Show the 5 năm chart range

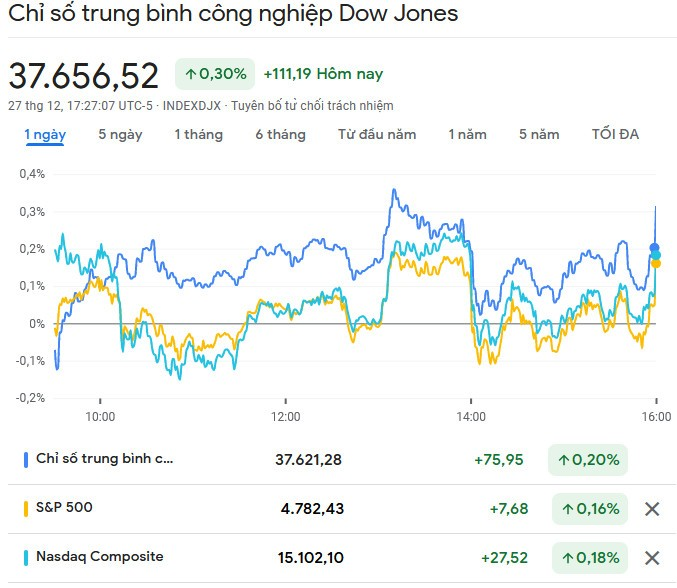tap(539, 135)
